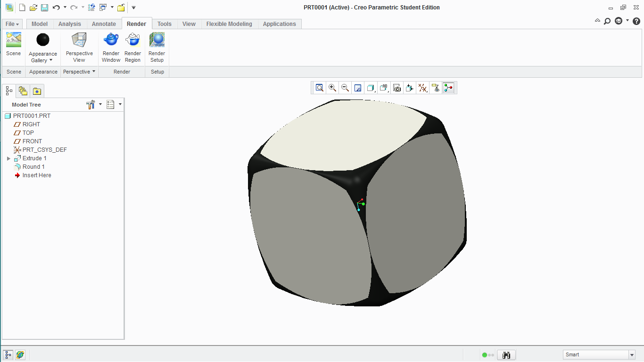Customize the Quick Access Toolbar dropdown
The width and height of the screenshot is (644, 362).
133,8
